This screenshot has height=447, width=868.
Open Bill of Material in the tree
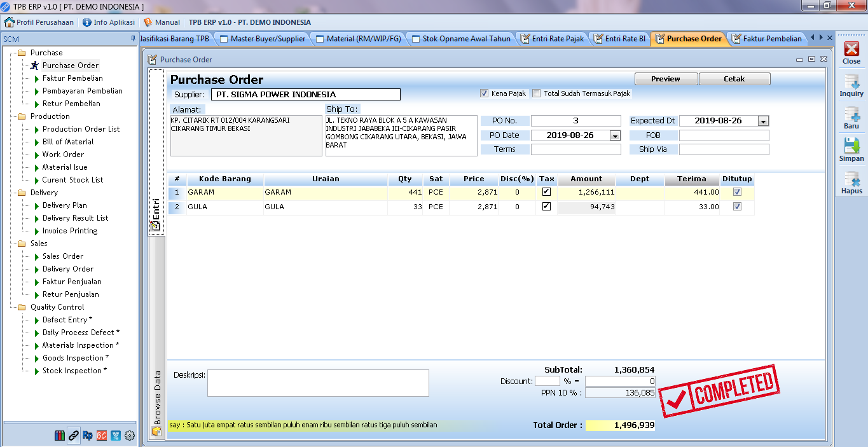click(68, 142)
